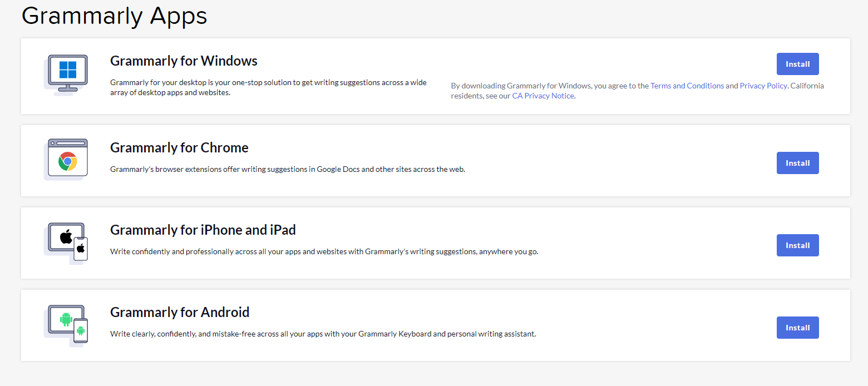
Task: Select the Grammarly for iPhone and iPad title
Action: coord(203,230)
